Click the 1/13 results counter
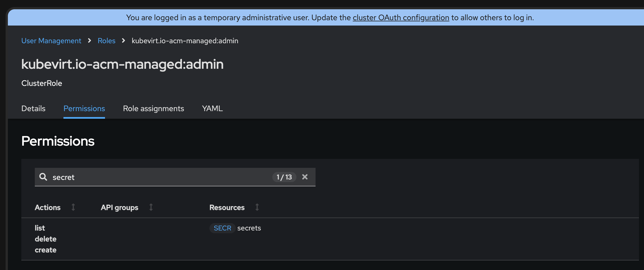Viewport: 644px width, 270px height. [284, 177]
